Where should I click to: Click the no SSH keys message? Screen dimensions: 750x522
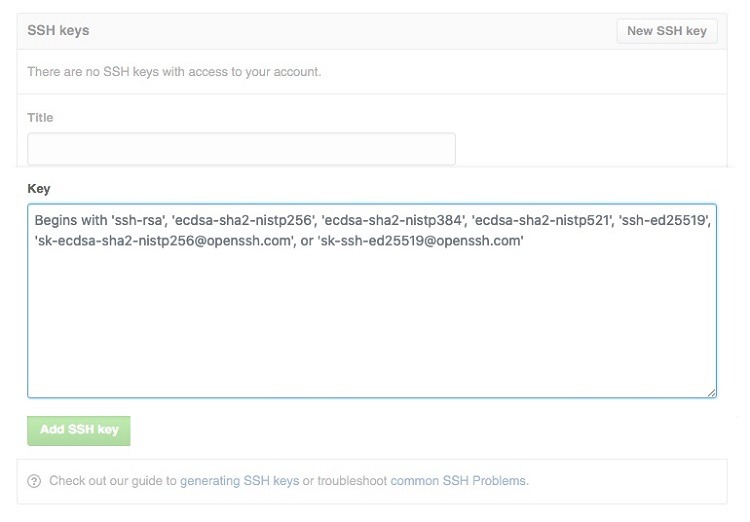[x=174, y=72]
